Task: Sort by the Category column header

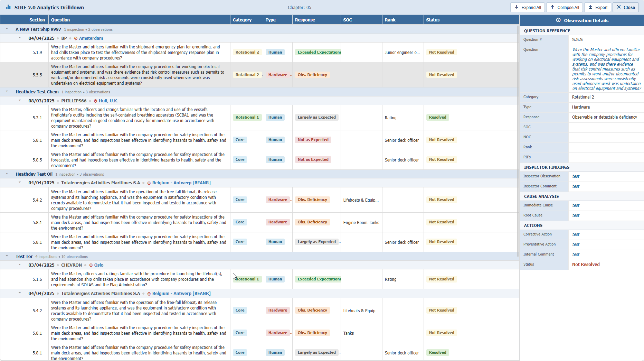Action: coord(242,20)
